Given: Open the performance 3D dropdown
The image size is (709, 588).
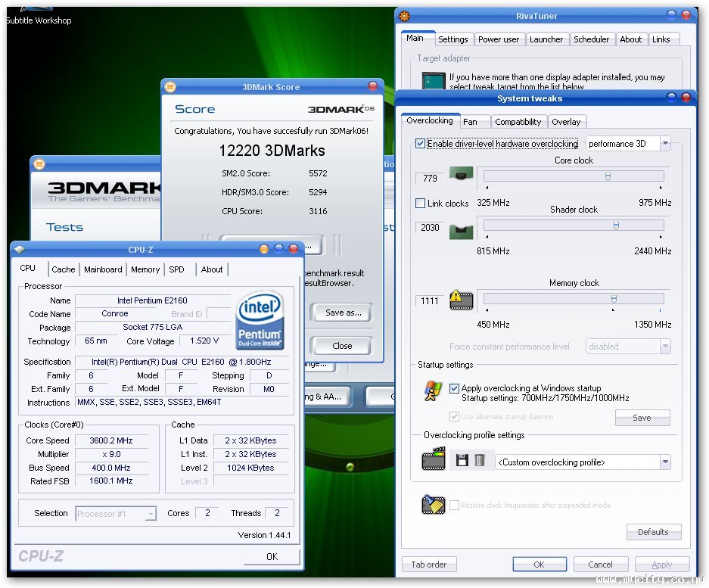Looking at the screenshot, I should coord(665,143).
